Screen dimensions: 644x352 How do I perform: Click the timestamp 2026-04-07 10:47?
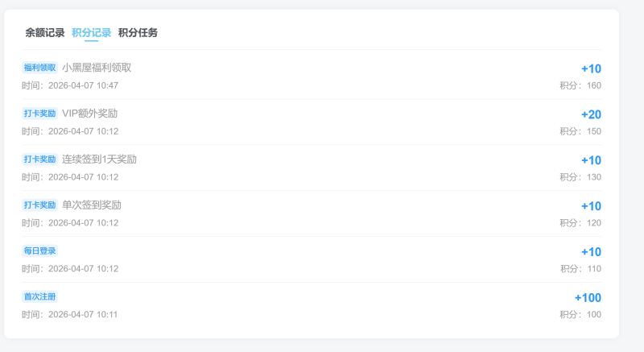(83, 85)
